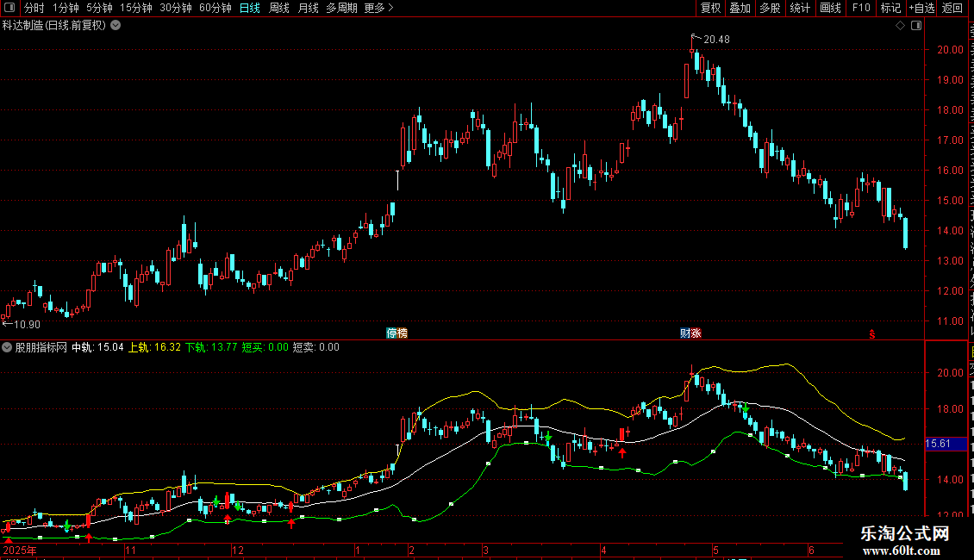Select the 15分钟 period
Viewport: 974px width, 560px height.
click(x=135, y=8)
